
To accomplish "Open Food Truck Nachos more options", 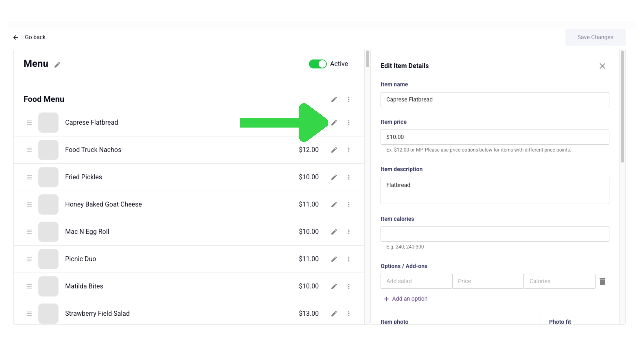I will [x=349, y=150].
